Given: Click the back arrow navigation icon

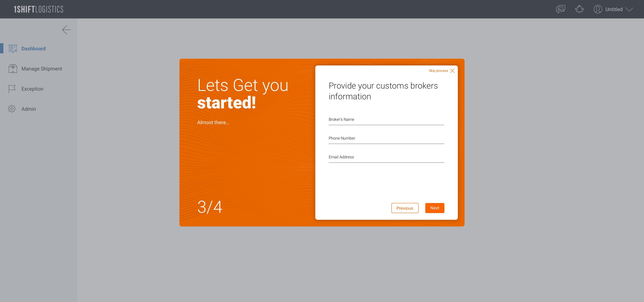Looking at the screenshot, I should point(66,30).
